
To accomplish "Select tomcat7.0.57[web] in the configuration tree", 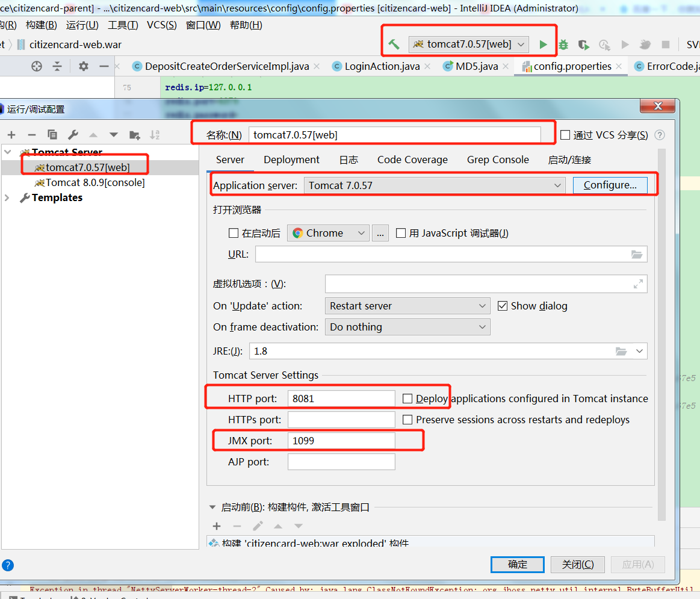I will [x=87, y=167].
